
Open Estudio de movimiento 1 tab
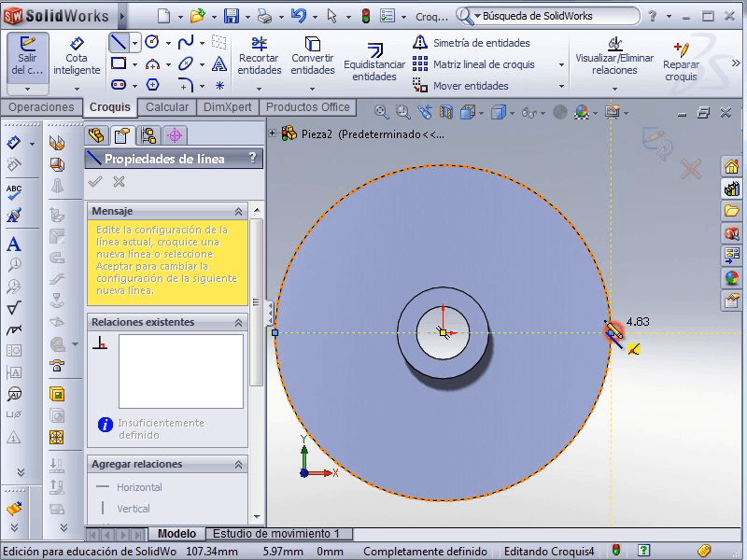(x=276, y=534)
